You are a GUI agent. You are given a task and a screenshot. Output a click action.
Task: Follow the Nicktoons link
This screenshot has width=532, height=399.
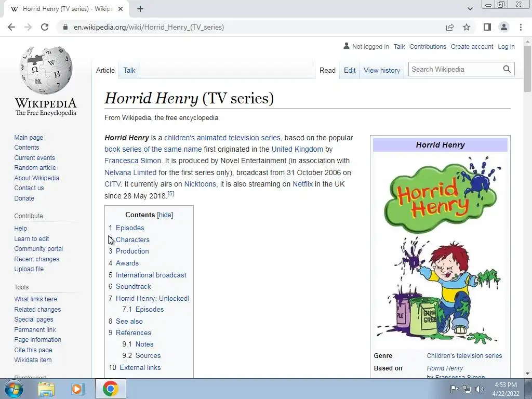tap(200, 184)
